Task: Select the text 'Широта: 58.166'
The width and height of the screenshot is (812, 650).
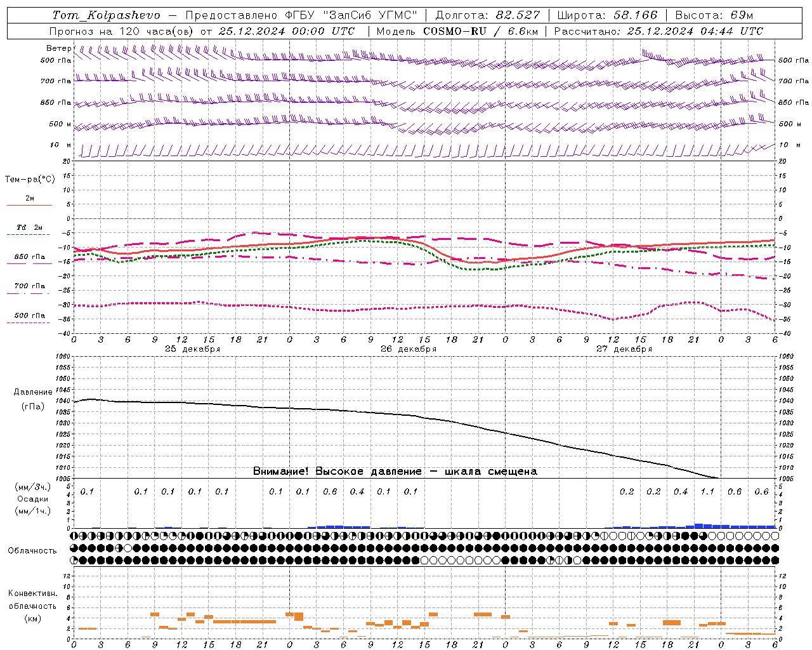Action: (x=607, y=15)
